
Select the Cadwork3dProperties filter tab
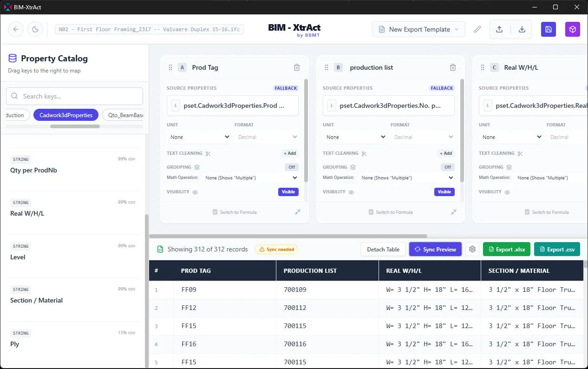pos(66,115)
